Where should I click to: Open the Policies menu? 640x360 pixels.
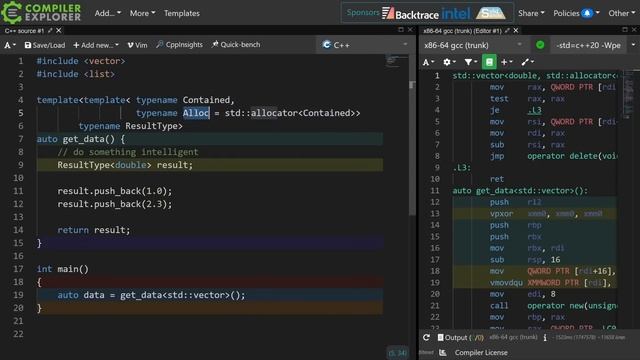(x=576, y=13)
